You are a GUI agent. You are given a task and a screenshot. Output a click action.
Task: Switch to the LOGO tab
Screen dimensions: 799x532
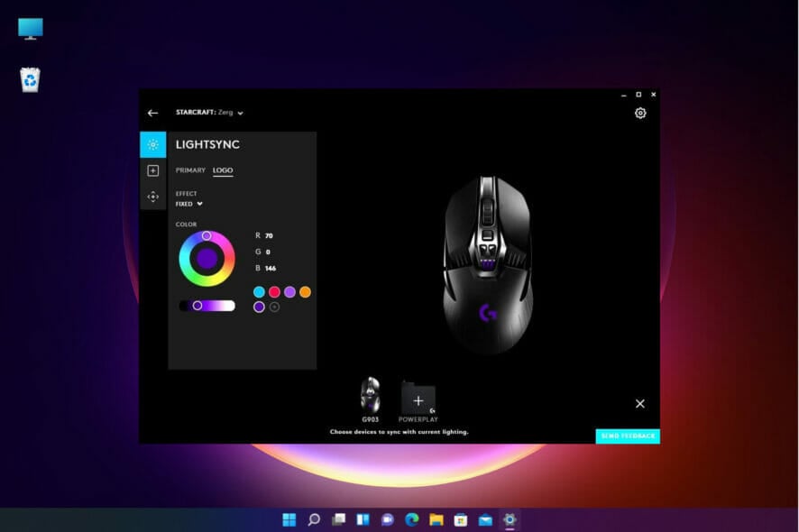pos(221,168)
